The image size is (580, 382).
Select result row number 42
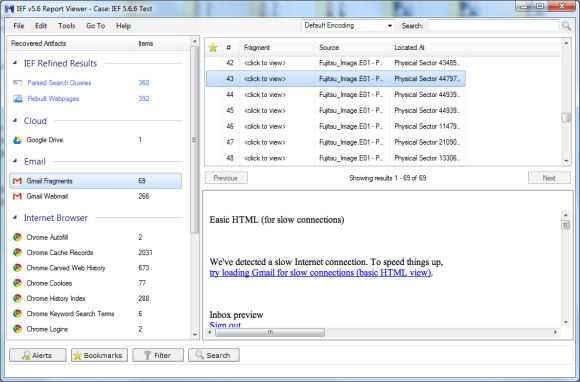pyautogui.click(x=335, y=63)
